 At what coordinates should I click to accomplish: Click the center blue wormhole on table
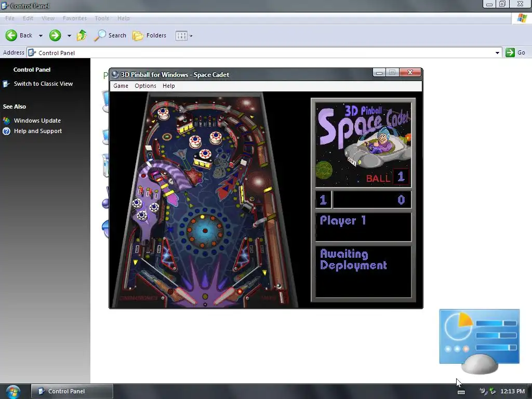[205, 231]
